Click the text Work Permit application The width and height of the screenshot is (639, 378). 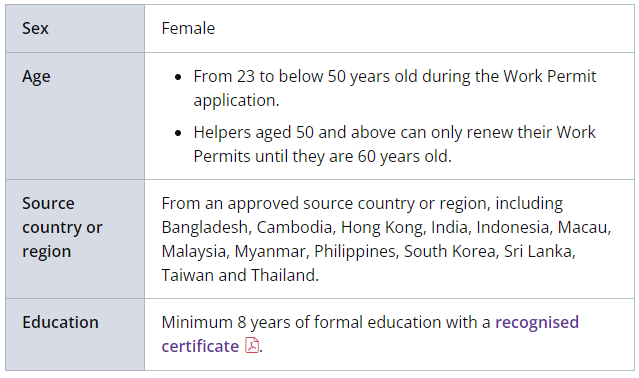click(394, 88)
